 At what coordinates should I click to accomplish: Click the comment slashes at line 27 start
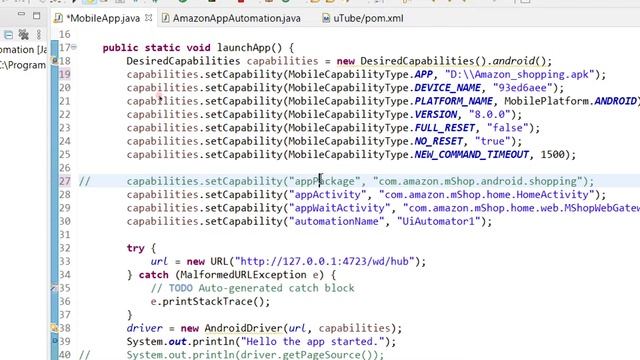pyautogui.click(x=84, y=181)
